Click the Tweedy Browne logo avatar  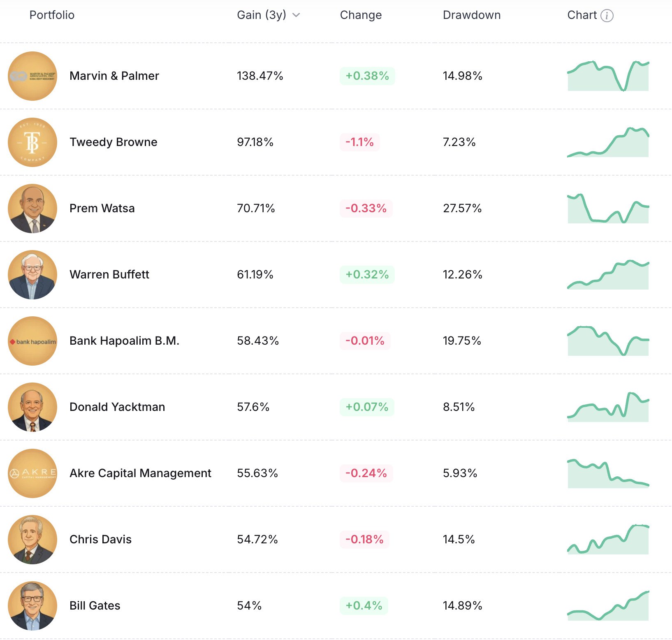pyautogui.click(x=32, y=142)
